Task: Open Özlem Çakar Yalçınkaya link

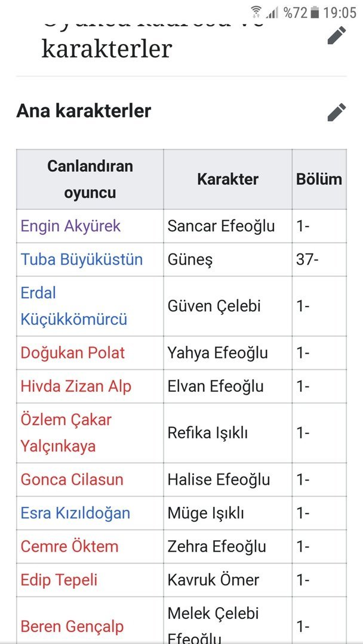Action: [66, 432]
